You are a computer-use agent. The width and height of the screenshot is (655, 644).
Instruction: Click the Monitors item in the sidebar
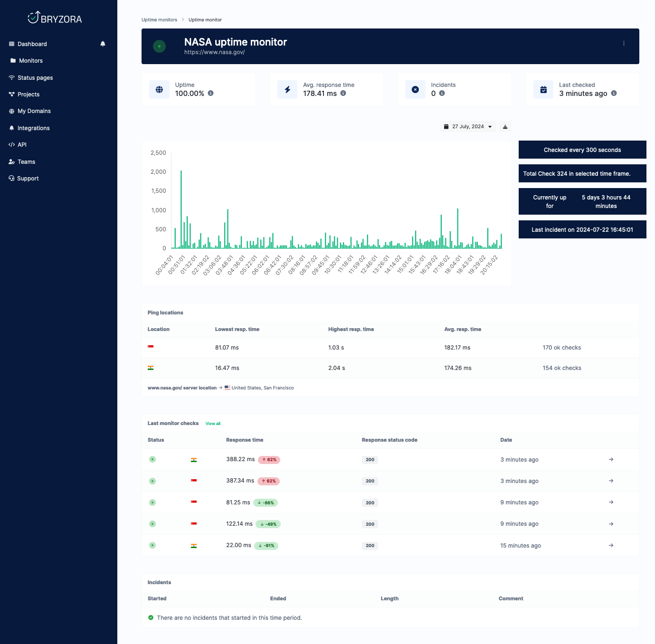click(x=30, y=61)
